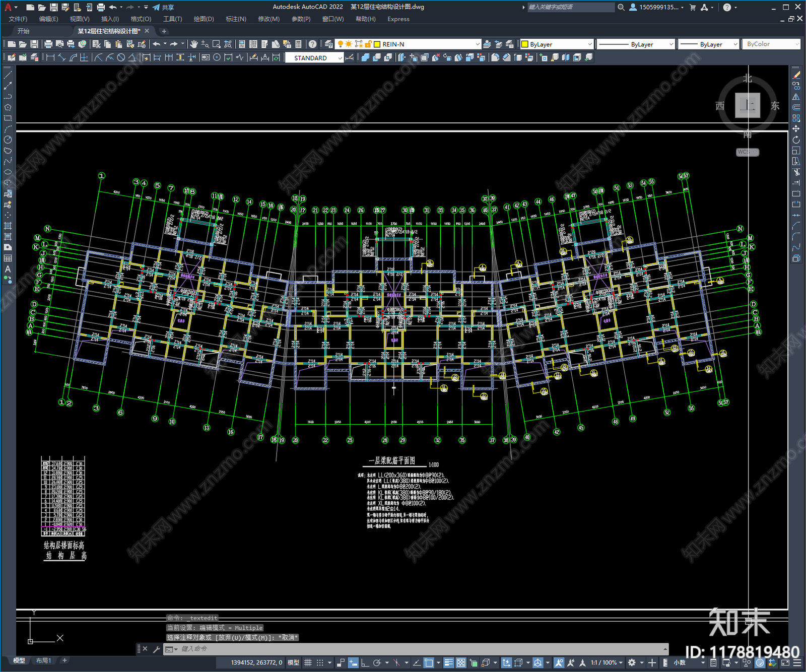Toggle the drawing grid display
The image size is (806, 672).
(x=308, y=662)
